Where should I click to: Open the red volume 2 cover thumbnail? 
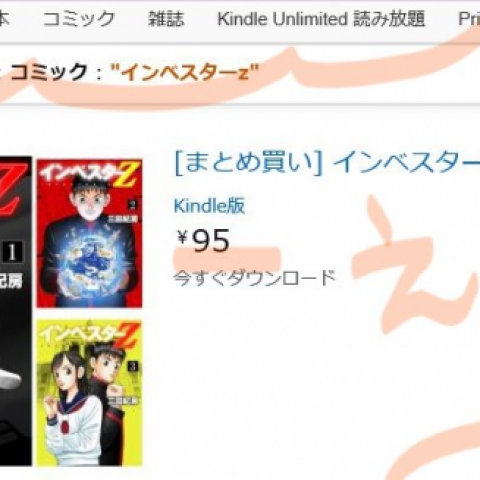(x=89, y=233)
